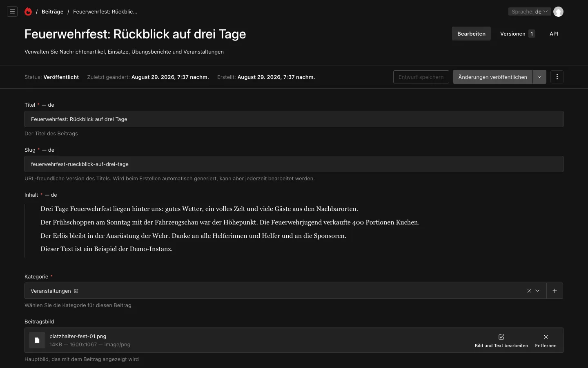Switch to the Bearbeiten tab
The width and height of the screenshot is (588, 368).
471,34
